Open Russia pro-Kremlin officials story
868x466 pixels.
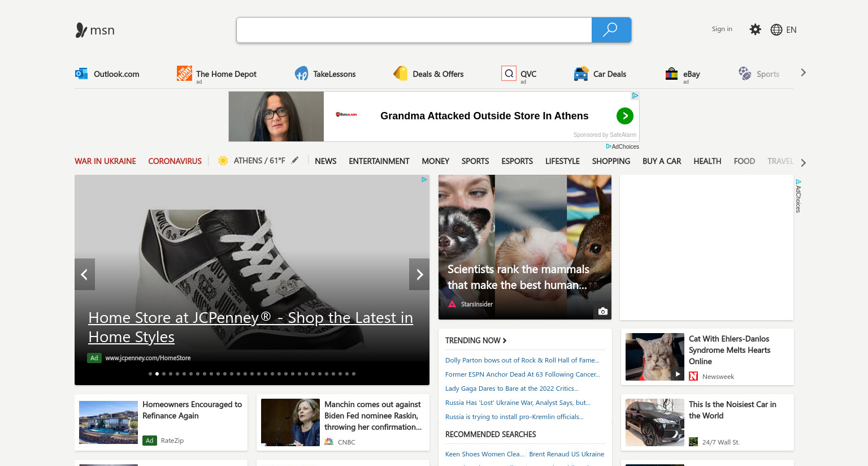click(514, 417)
